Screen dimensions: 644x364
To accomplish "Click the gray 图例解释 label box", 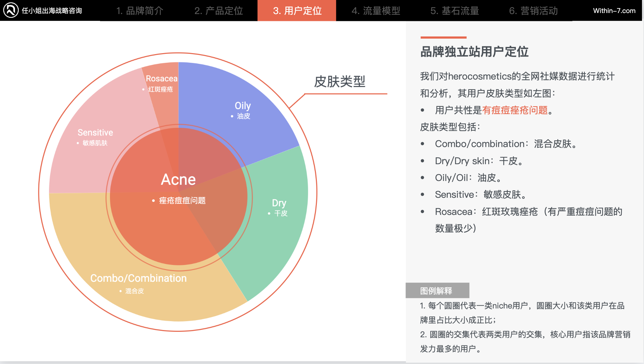I will tap(437, 291).
